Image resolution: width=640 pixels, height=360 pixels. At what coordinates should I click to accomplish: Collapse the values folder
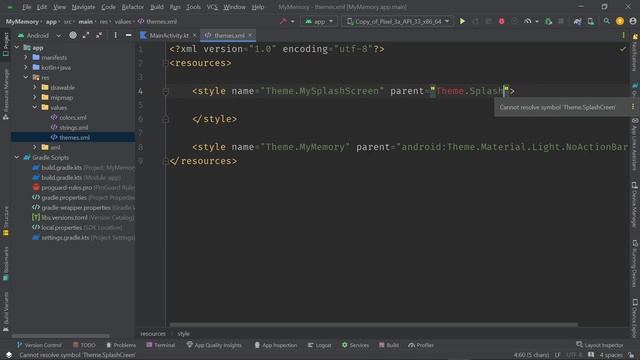click(x=35, y=107)
